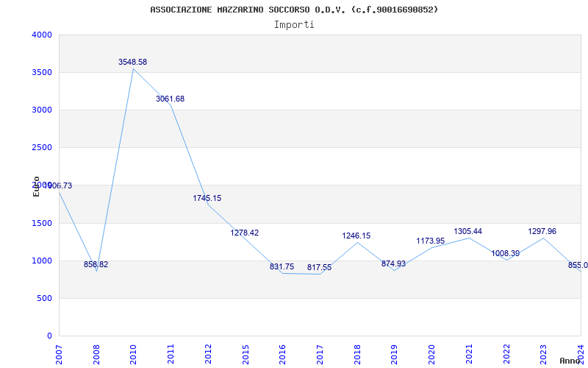Click the 1305.44 data label

[x=467, y=232]
